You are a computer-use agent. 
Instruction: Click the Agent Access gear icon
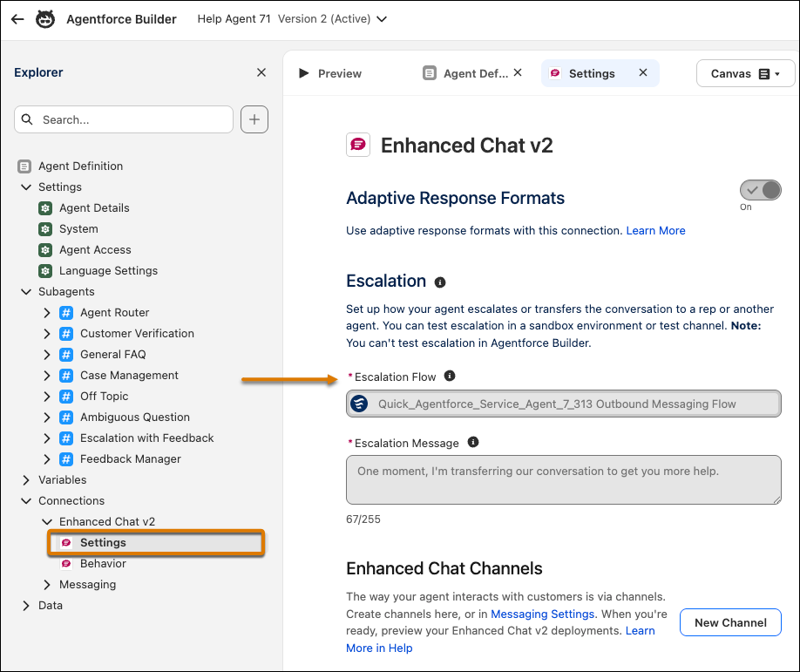[45, 250]
